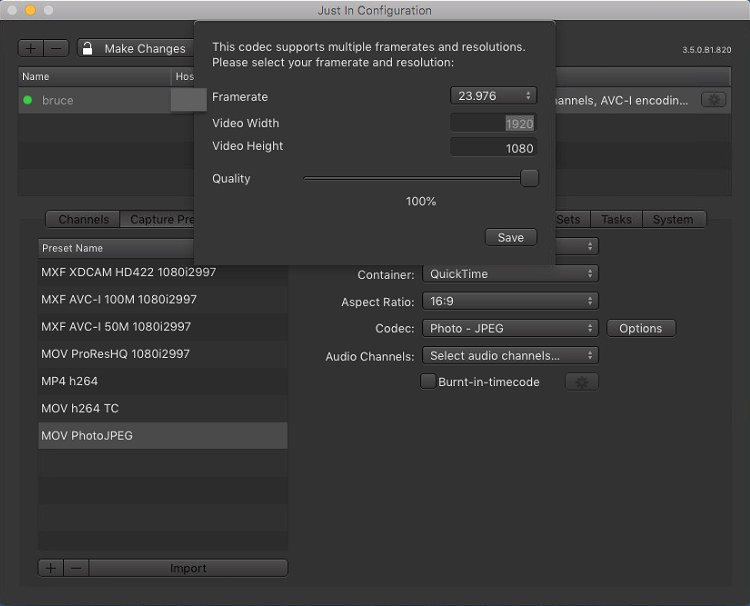Click the Preset Name column header
This screenshot has width=750, height=606.
[116, 248]
